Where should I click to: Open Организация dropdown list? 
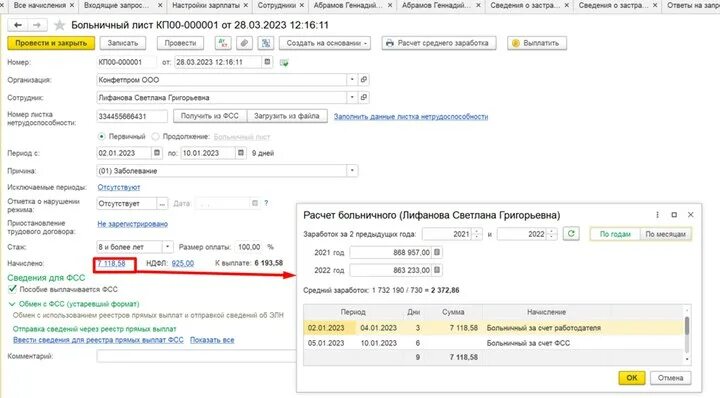352,79
